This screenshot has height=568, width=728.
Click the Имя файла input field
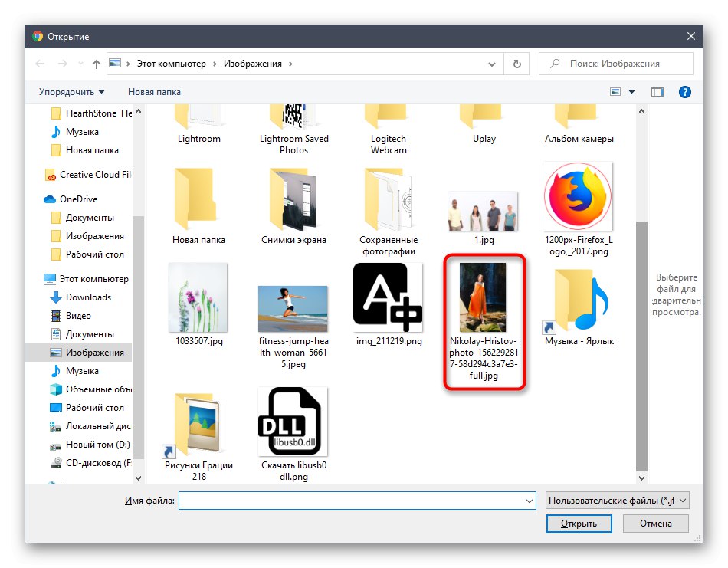(x=352, y=501)
